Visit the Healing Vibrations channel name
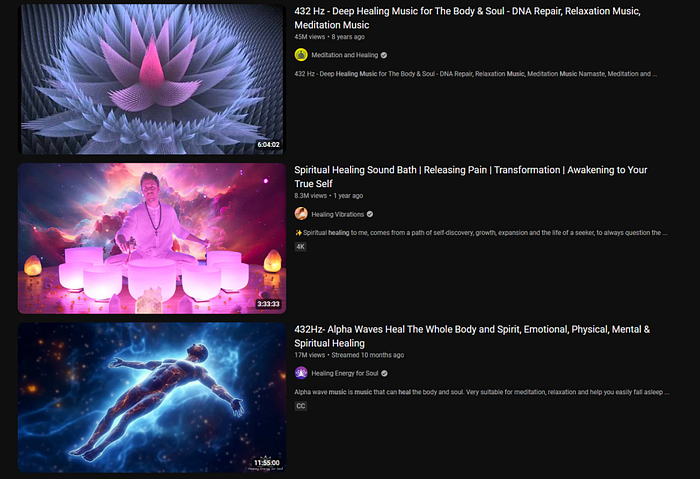 pos(338,214)
